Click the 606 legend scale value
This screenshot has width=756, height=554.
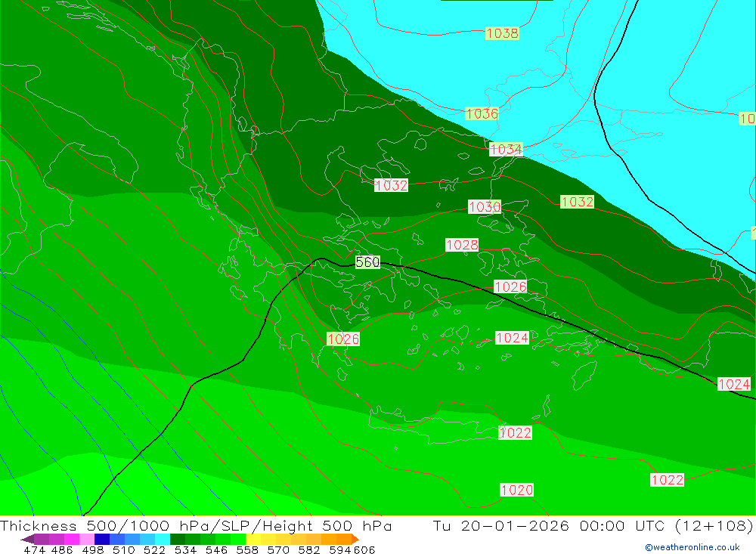tap(364, 549)
